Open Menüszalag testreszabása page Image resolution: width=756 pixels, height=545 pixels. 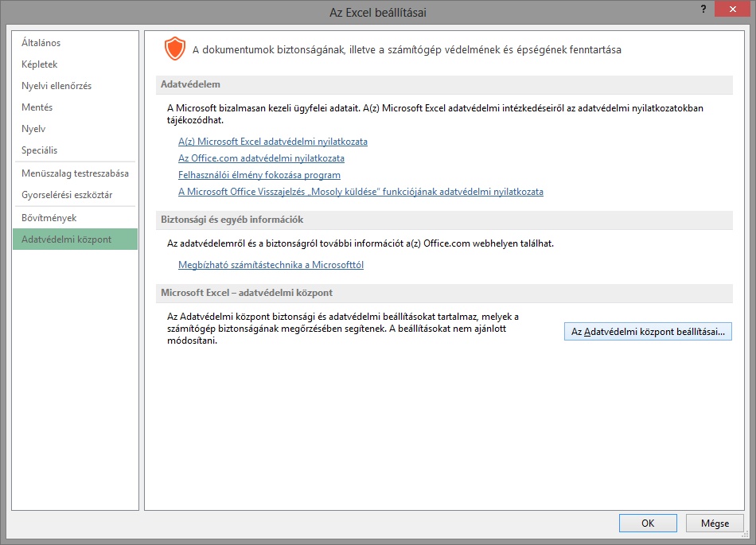(75, 173)
